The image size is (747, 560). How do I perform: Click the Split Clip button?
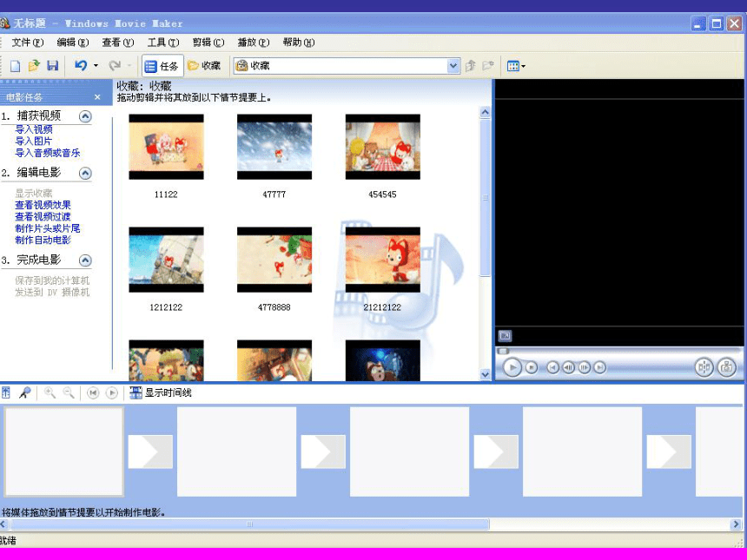point(704,367)
